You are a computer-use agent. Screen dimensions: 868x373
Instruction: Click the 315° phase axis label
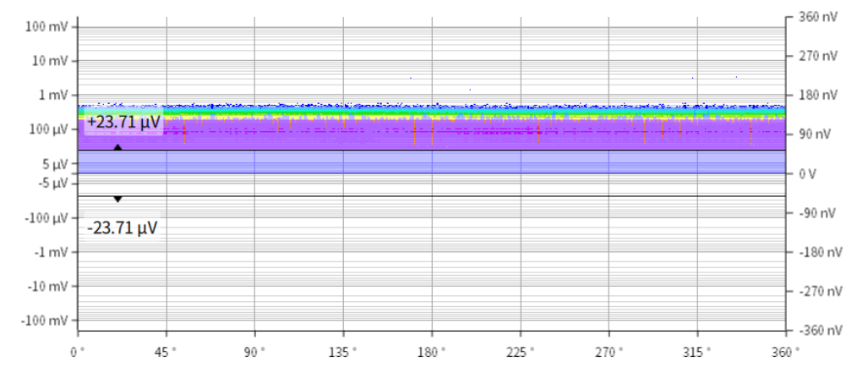point(697,349)
